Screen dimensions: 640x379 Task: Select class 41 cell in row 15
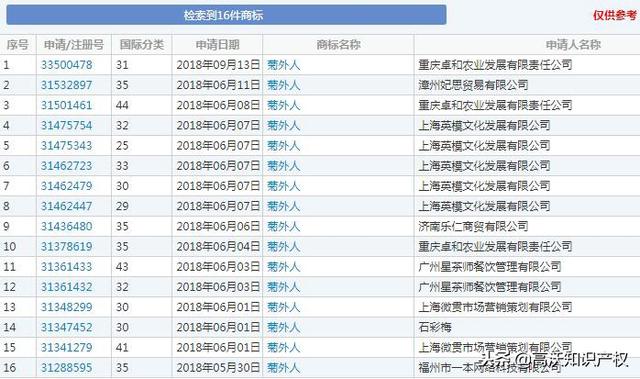122,348
